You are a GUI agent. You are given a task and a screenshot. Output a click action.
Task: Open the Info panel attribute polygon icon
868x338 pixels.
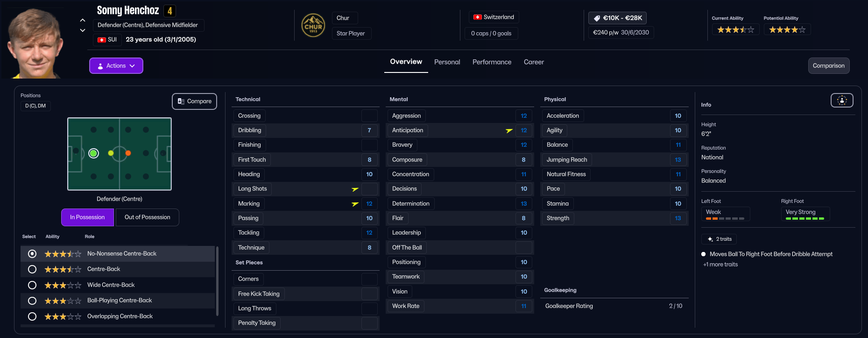click(x=842, y=100)
